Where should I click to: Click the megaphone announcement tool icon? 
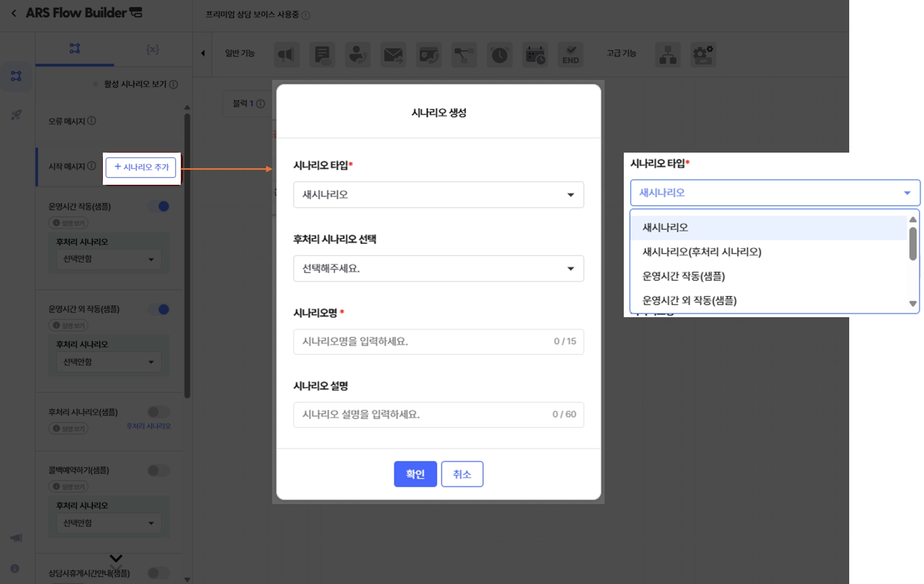(286, 55)
